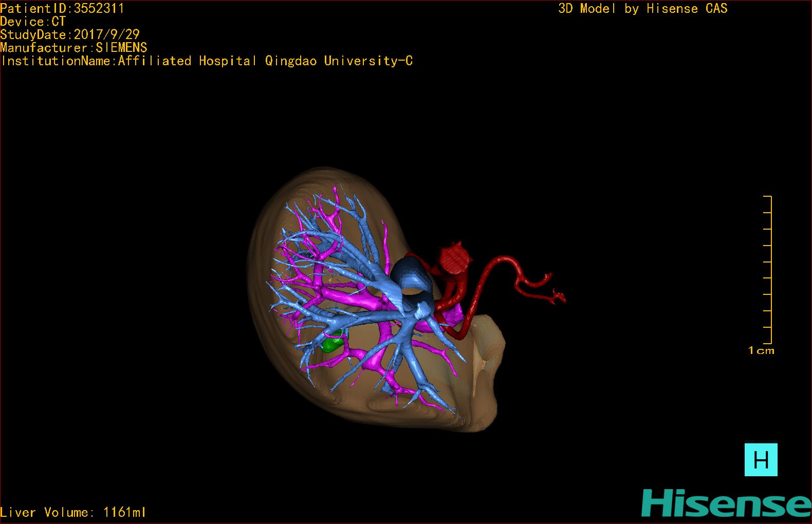Click the cyan H orientation indicator
This screenshot has height=524, width=812.
click(x=761, y=460)
